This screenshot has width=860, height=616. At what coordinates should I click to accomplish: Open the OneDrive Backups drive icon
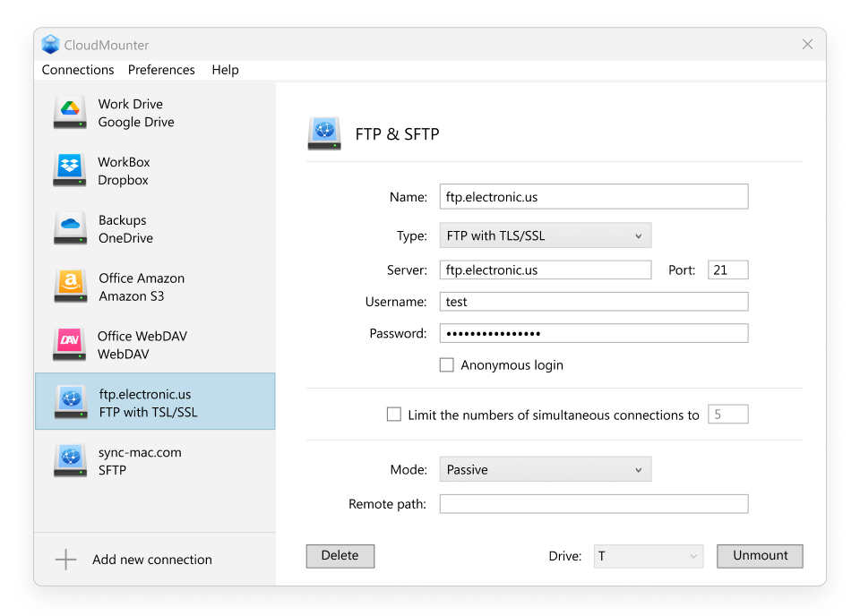70,229
